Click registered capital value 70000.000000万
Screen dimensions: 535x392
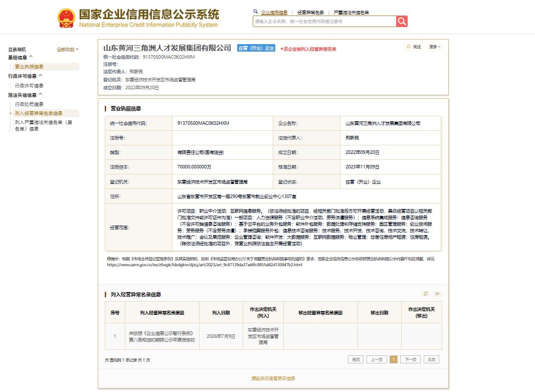(x=194, y=167)
